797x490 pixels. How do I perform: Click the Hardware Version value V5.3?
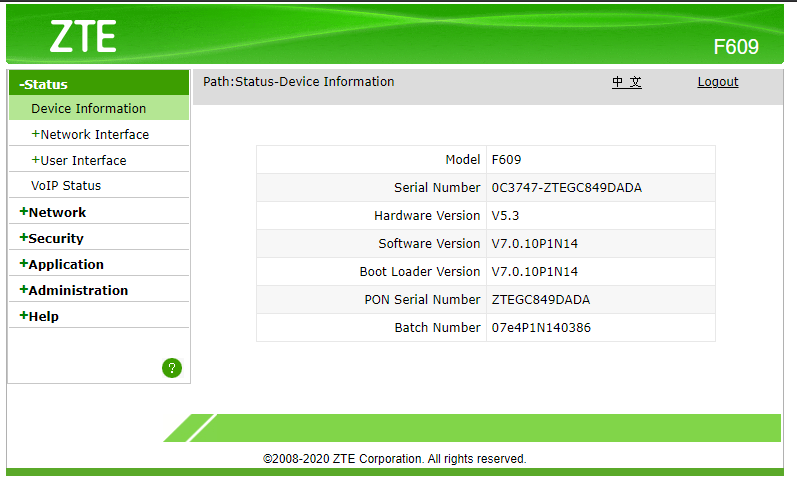pyautogui.click(x=505, y=216)
